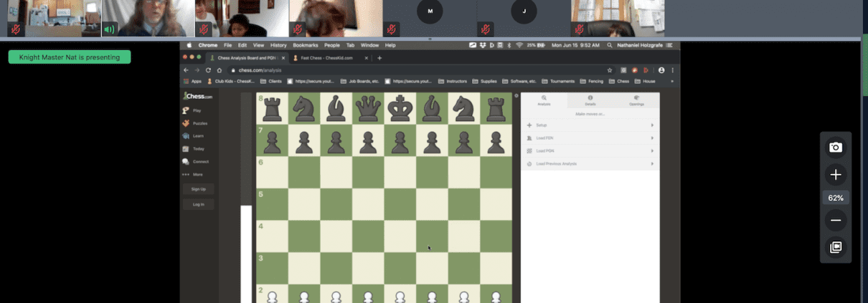Bookmark this page with the star icon
The image size is (868, 303).
point(610,70)
